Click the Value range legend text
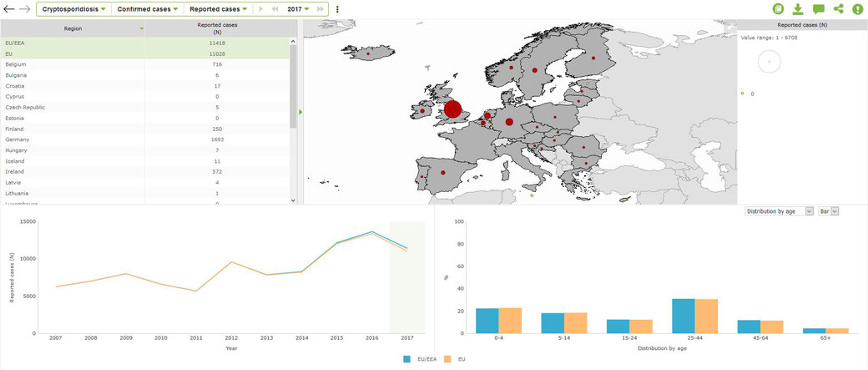868x370 pixels. pyautogui.click(x=769, y=37)
